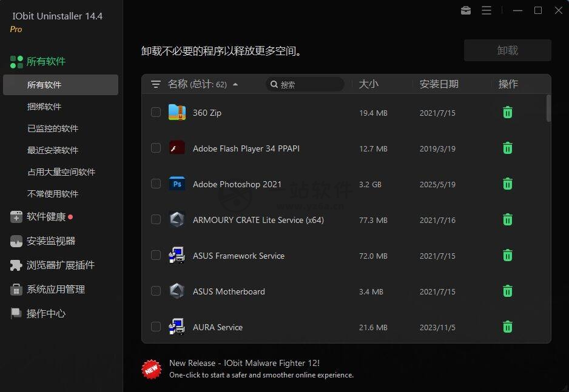The height and width of the screenshot is (392, 569).
Task: Open 系统应用管理 section
Action: coord(56,290)
